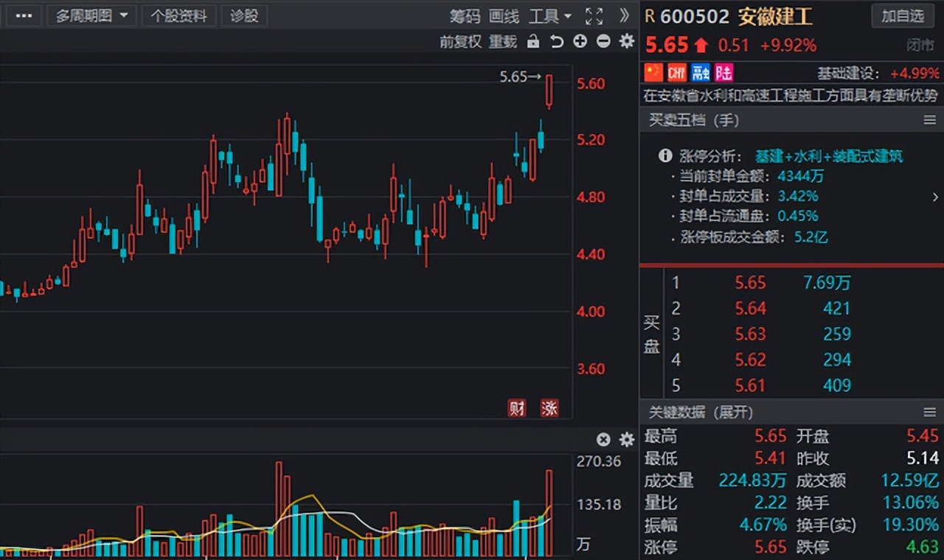Zoom out using the minus icon
944x560 pixels.
point(603,42)
